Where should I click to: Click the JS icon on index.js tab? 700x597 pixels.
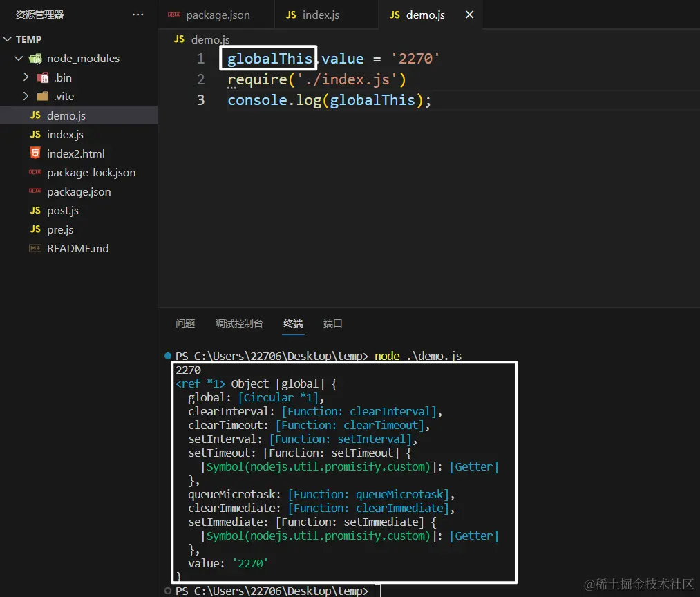[x=291, y=15]
